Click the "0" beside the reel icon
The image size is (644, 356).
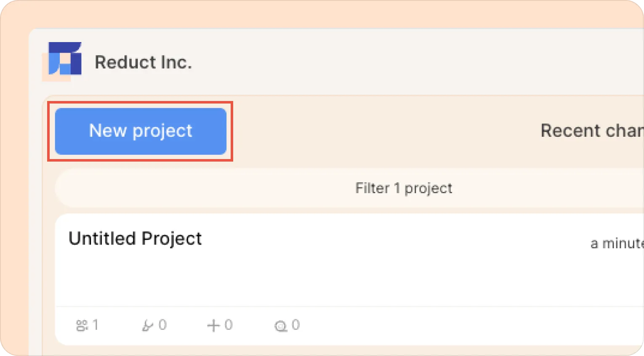(x=295, y=325)
